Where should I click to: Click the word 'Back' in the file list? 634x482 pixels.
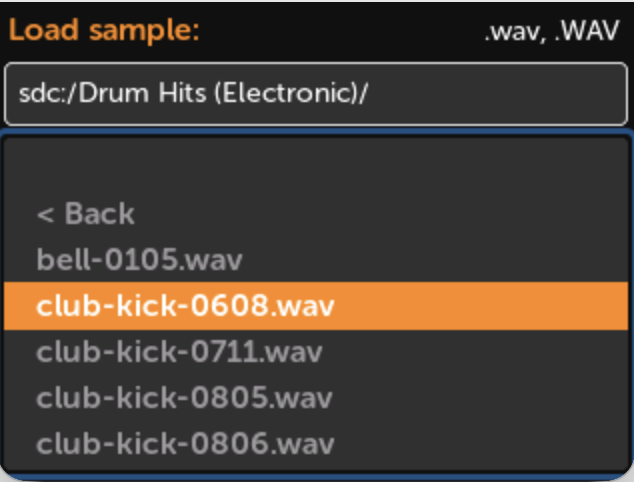(x=99, y=214)
